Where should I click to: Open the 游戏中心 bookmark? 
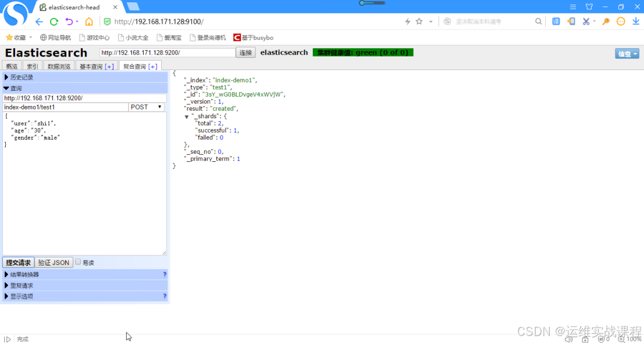94,37
